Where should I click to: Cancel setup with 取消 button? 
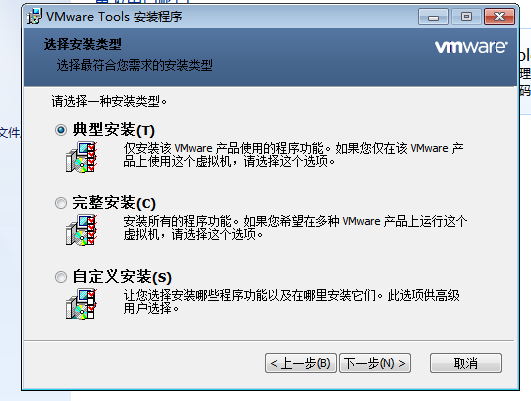pyautogui.click(x=466, y=363)
